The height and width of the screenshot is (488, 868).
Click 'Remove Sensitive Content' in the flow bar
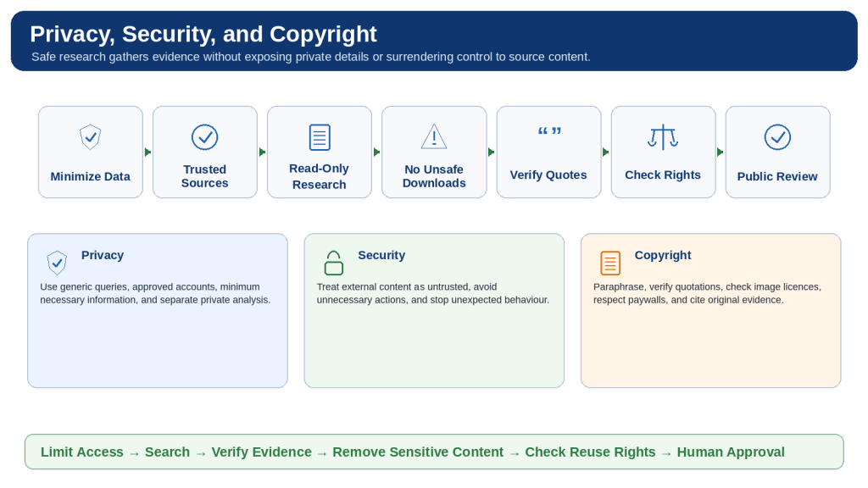pyautogui.click(x=418, y=452)
